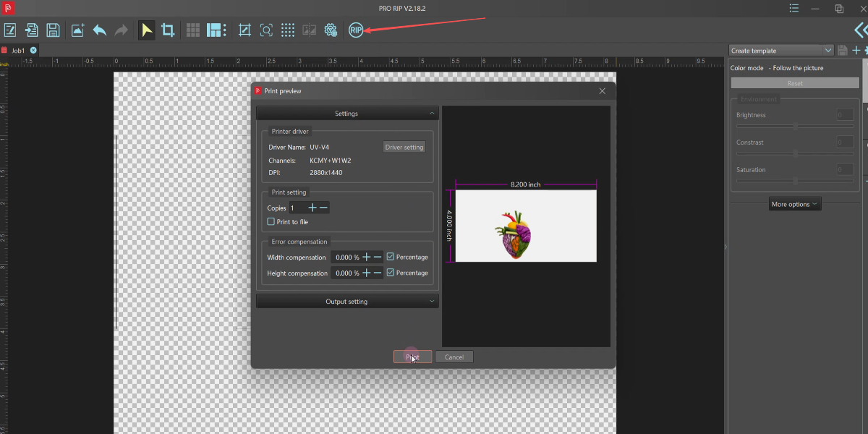Click the undo arrow icon
Viewport: 868px width, 434px height.
click(100, 30)
